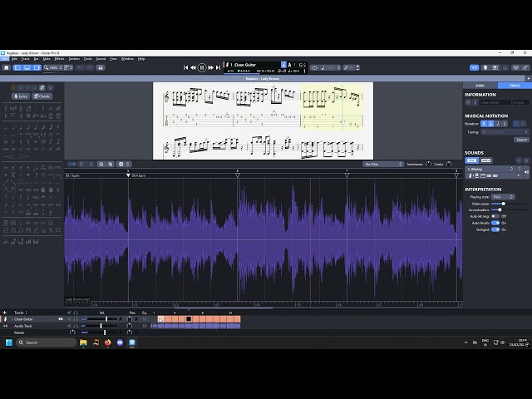The width and height of the screenshot is (532, 399).
Task: Toggle Auto brush switch
Action: [x=495, y=223]
